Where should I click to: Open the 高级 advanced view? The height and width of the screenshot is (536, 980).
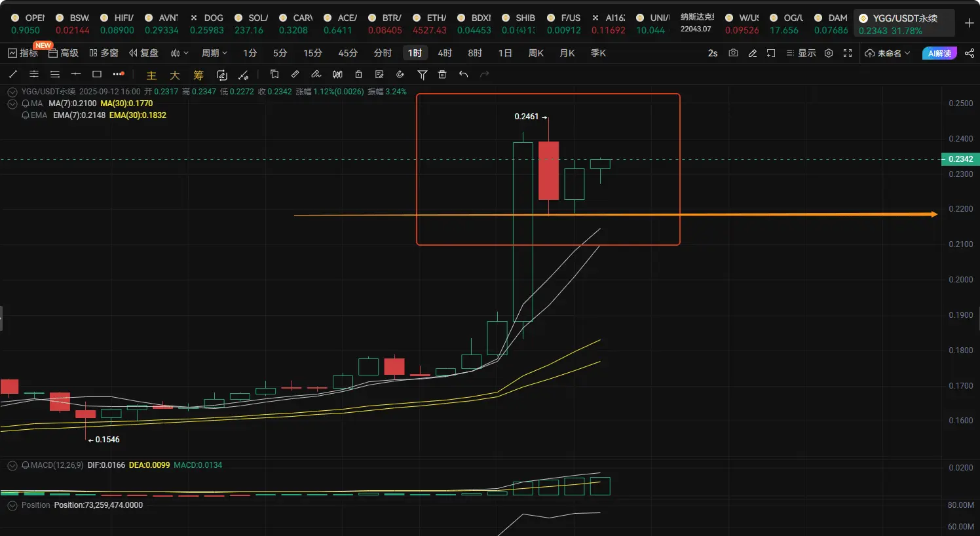pos(64,53)
